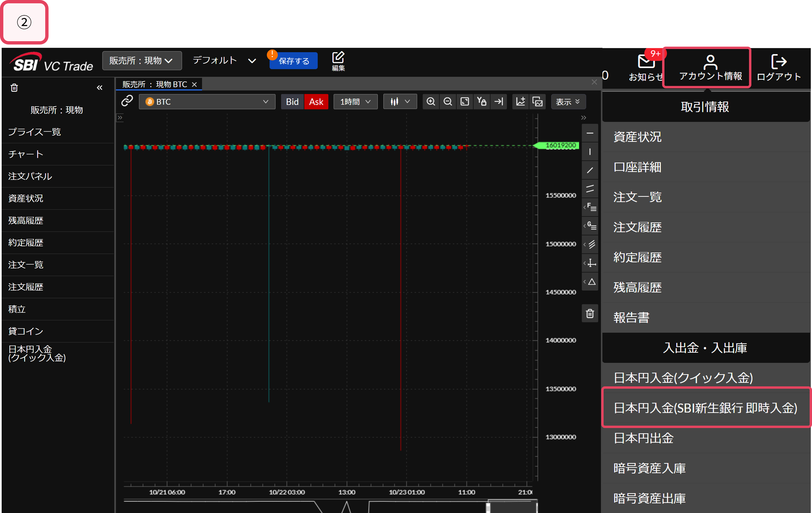This screenshot has width=812, height=513.
Task: Select 日本円入金(SBI新生銀行 即時入金) menu item
Action: pos(706,408)
